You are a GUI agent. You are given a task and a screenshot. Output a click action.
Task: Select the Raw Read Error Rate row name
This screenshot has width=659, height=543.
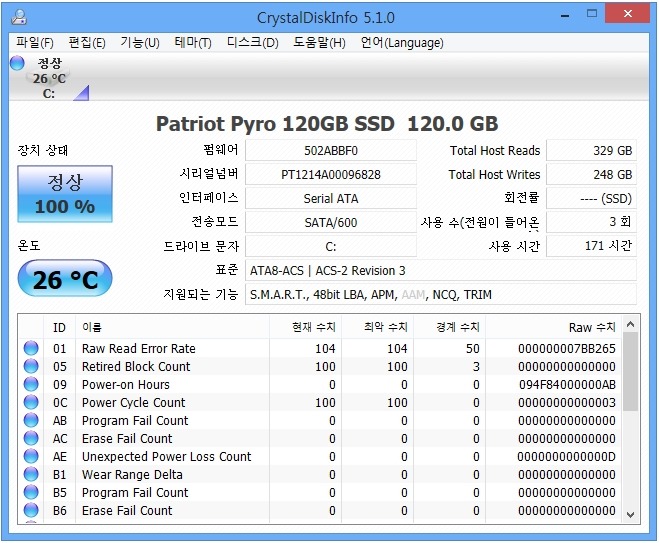[139, 348]
